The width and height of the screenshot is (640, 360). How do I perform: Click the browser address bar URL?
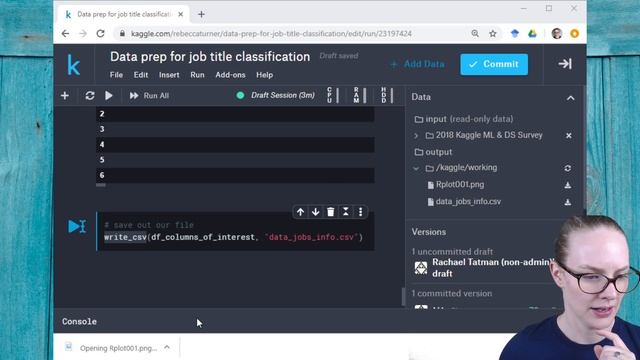(x=271, y=33)
